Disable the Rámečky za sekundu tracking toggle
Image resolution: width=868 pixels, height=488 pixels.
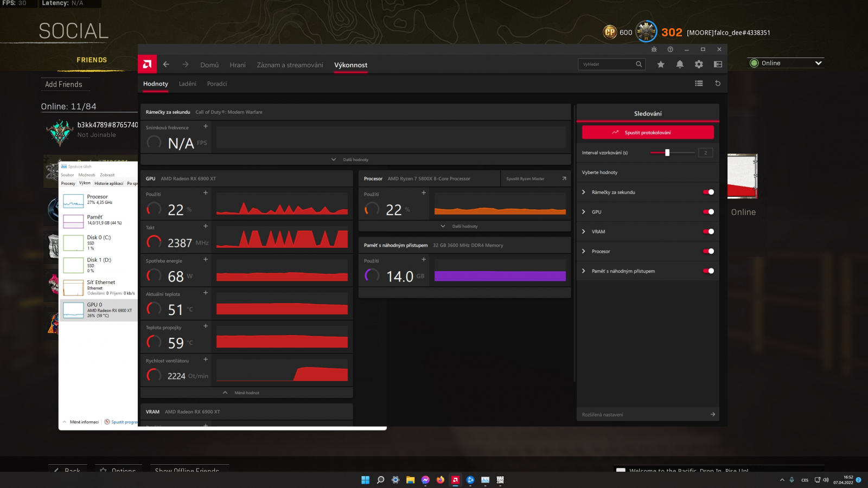point(709,192)
